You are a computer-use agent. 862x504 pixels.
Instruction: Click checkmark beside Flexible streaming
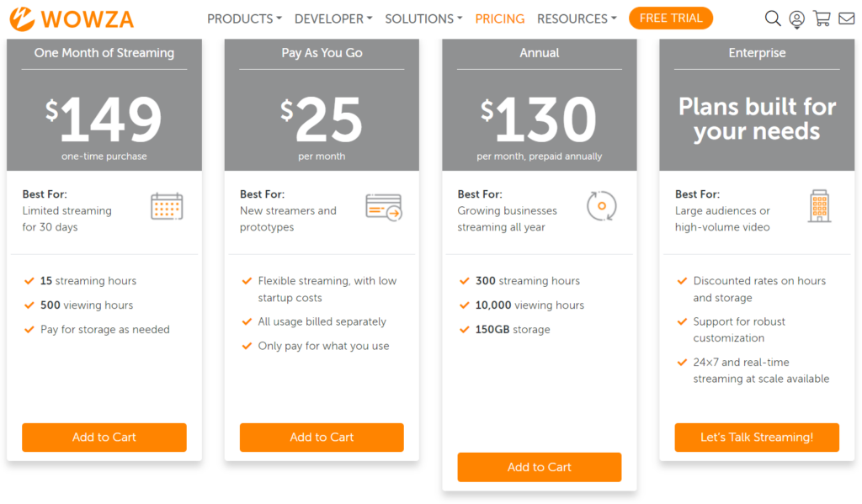tap(247, 281)
